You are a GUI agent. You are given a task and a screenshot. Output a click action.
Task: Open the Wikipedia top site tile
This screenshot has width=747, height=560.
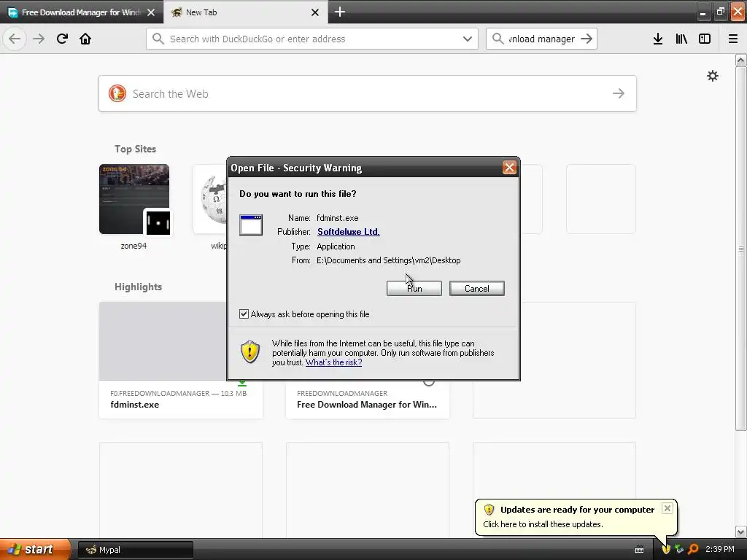[x=210, y=199]
